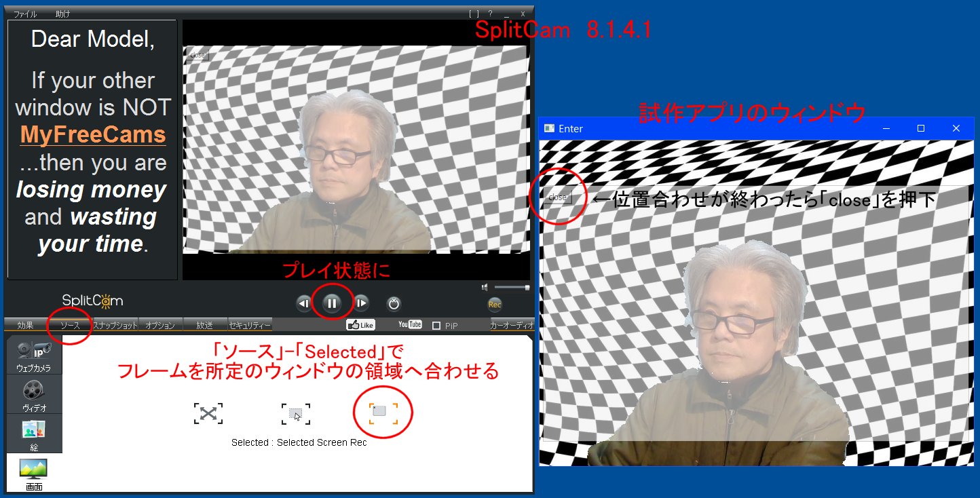
Task: Select the full-screen capture icon with crossed arrows
Action: click(x=208, y=413)
